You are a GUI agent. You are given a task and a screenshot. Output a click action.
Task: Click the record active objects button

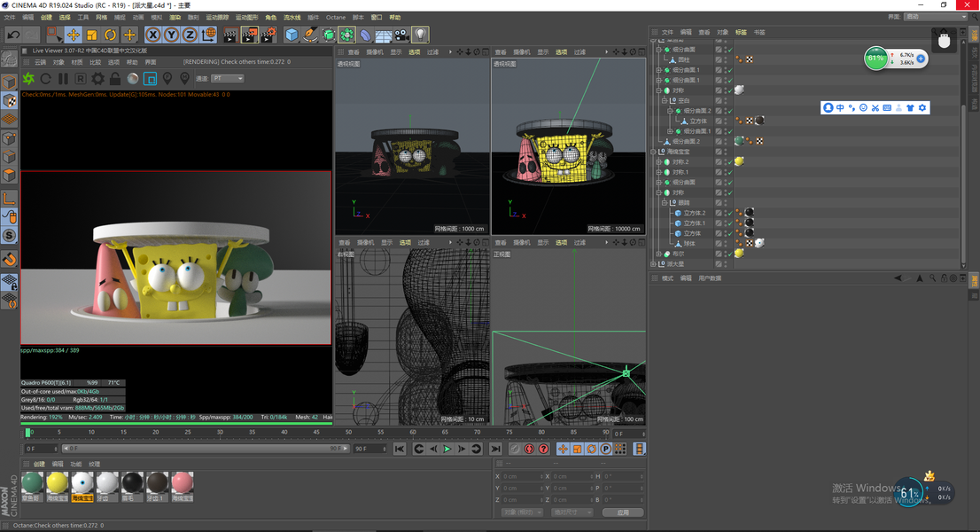point(515,449)
